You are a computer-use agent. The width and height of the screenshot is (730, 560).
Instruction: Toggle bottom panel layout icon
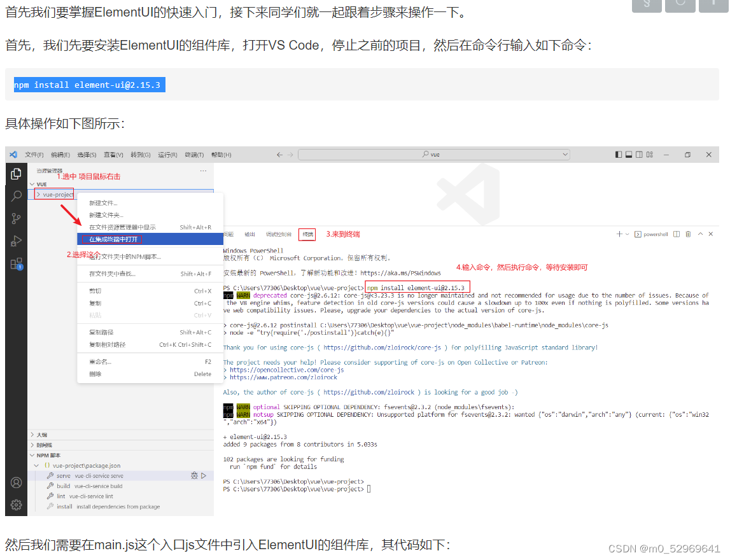[x=629, y=155]
